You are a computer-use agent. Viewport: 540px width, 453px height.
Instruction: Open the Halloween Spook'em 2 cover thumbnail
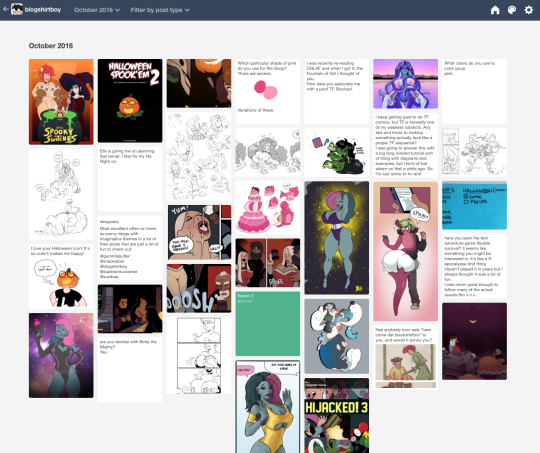(130, 101)
